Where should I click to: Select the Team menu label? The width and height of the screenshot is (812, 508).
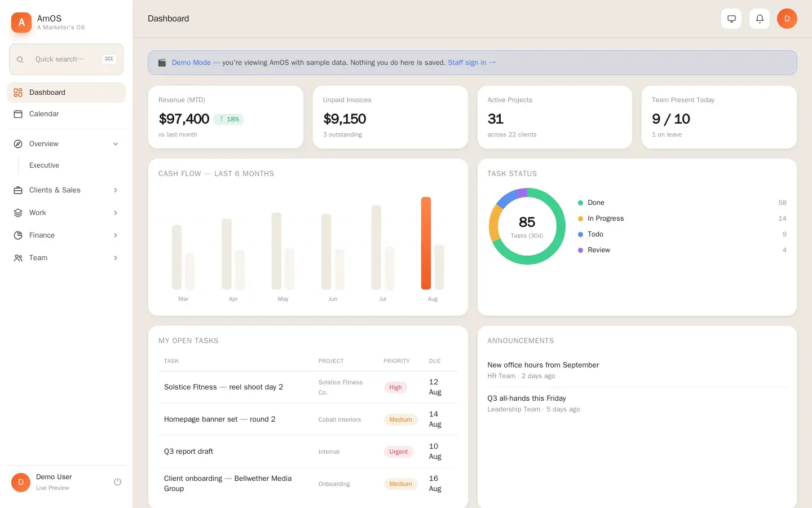point(38,258)
